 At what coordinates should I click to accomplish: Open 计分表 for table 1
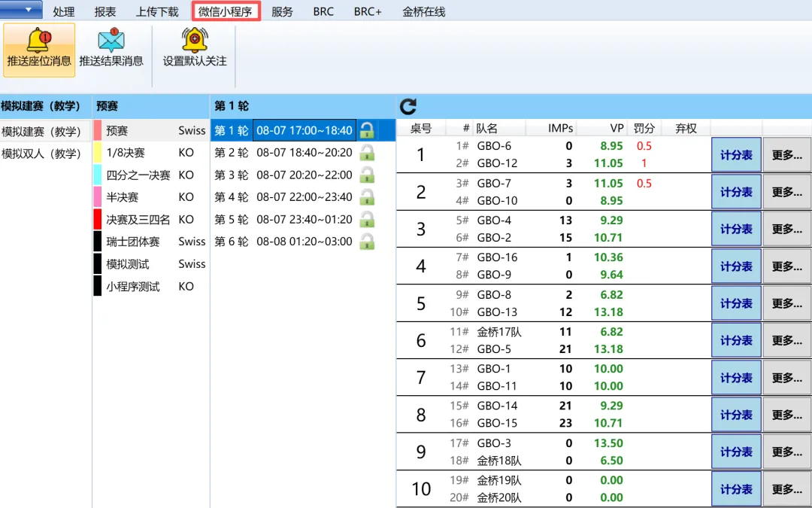tap(736, 154)
